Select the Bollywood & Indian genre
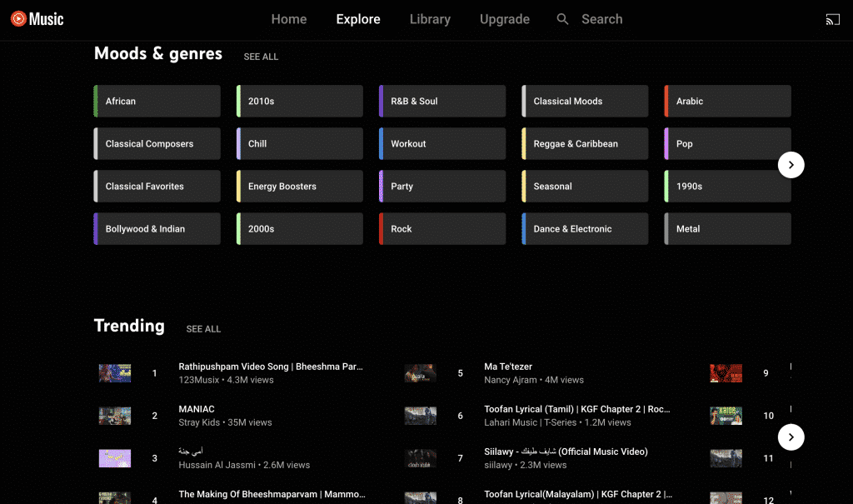Viewport: 853px width, 504px height. pyautogui.click(x=157, y=229)
